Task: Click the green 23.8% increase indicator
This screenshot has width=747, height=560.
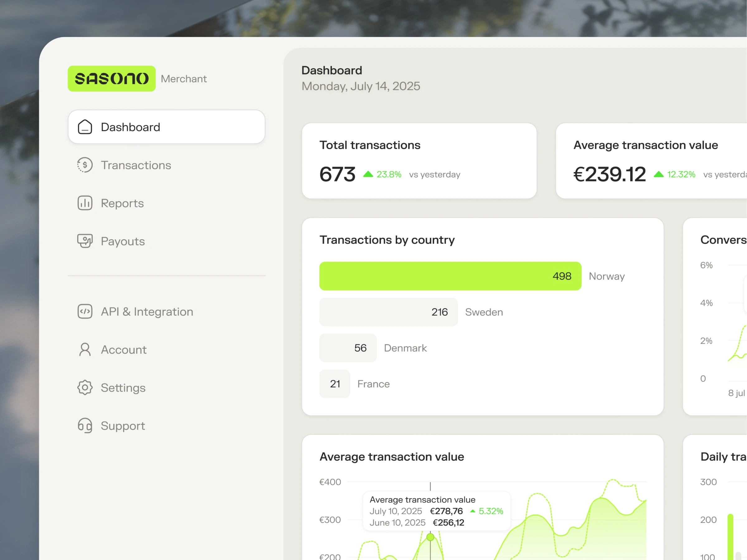Action: [382, 174]
